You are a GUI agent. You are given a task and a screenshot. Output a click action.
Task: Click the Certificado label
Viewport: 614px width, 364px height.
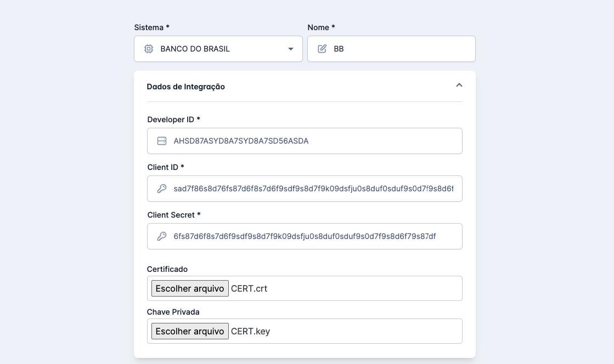coord(167,269)
